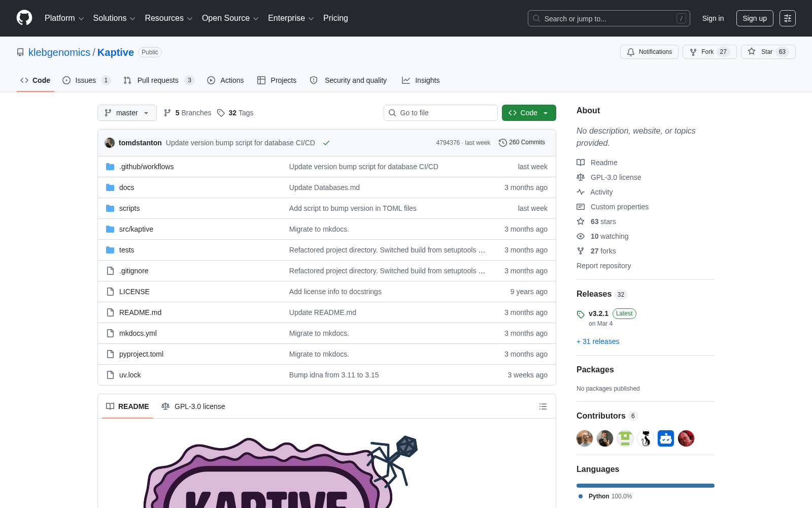Open the Insights tab
Screen dimensions: 812x508
[421, 80]
